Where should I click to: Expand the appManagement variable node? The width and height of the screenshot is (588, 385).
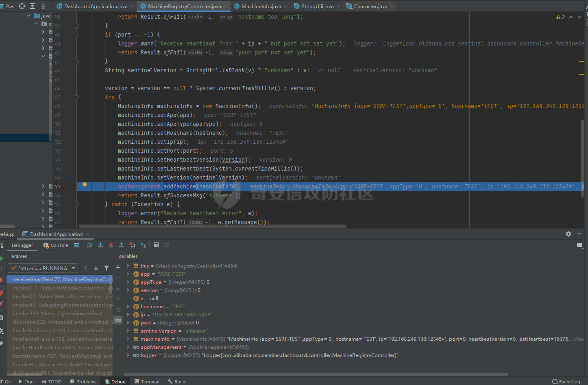tap(128, 347)
